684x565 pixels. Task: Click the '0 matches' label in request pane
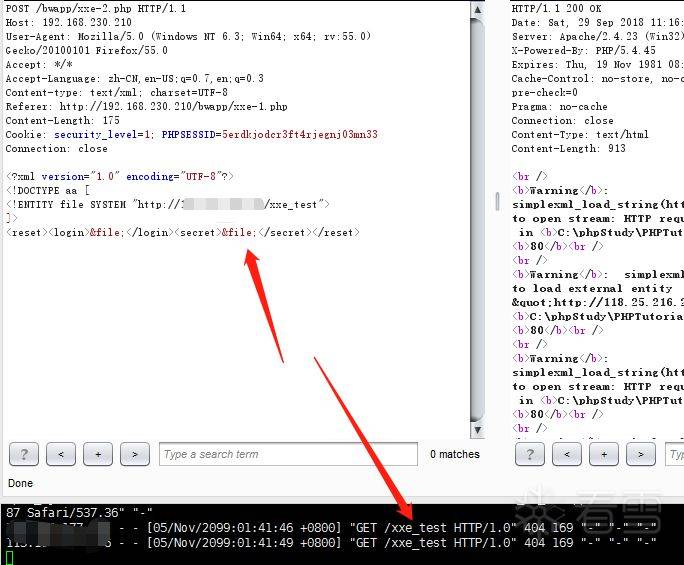coord(455,454)
